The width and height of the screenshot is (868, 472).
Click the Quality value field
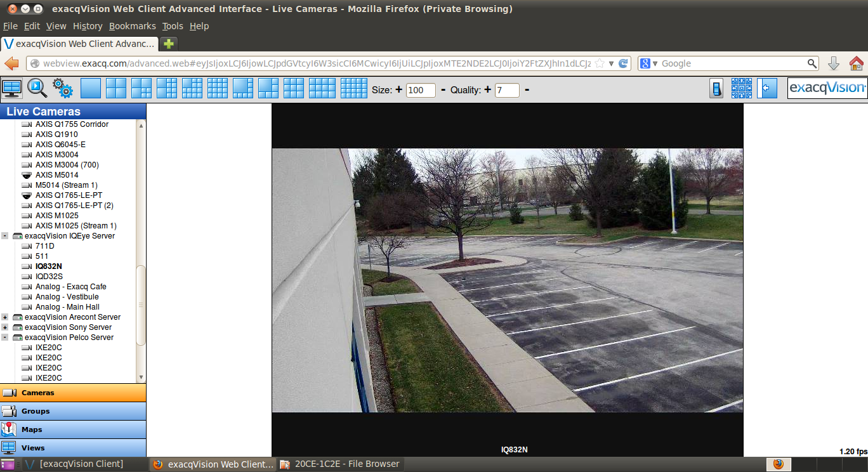(507, 90)
